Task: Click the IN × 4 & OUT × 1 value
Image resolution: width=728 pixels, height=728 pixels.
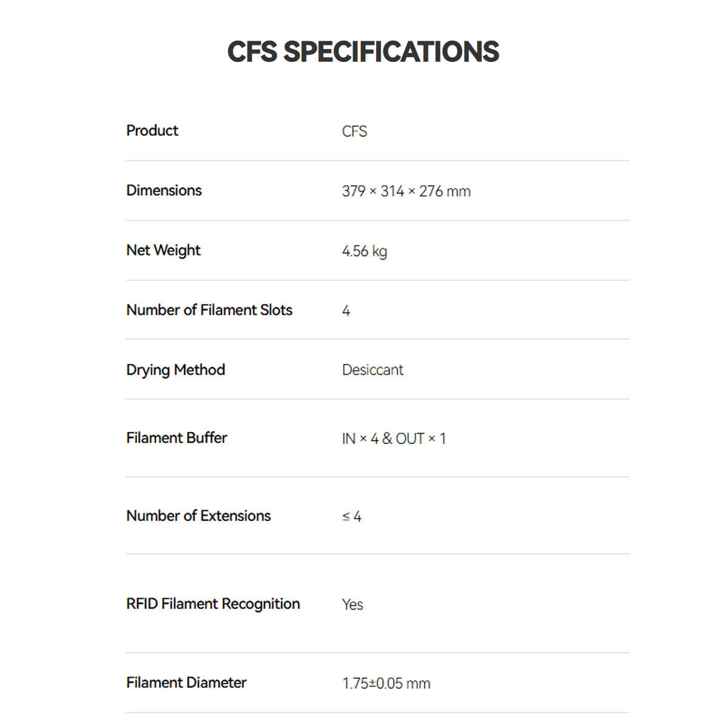Action: point(394,439)
